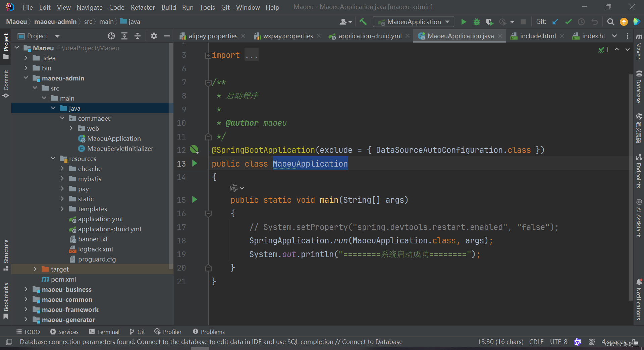Click the CRLF line separator indicator
644x350 pixels.
[536, 342]
